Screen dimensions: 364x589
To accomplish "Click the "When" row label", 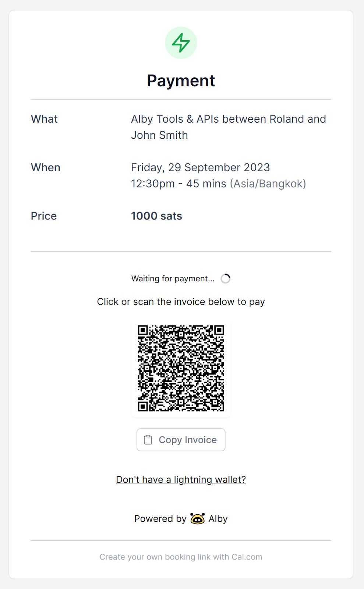I will (x=46, y=167).
